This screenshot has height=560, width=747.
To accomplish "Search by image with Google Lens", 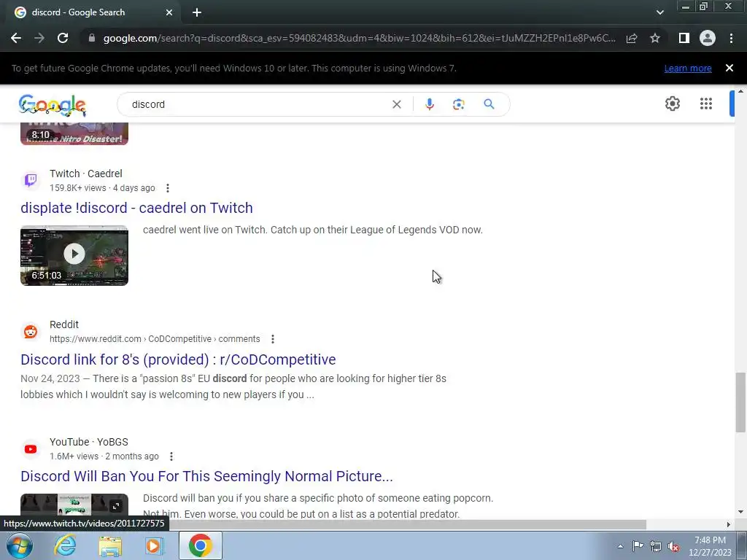I will pyautogui.click(x=458, y=104).
